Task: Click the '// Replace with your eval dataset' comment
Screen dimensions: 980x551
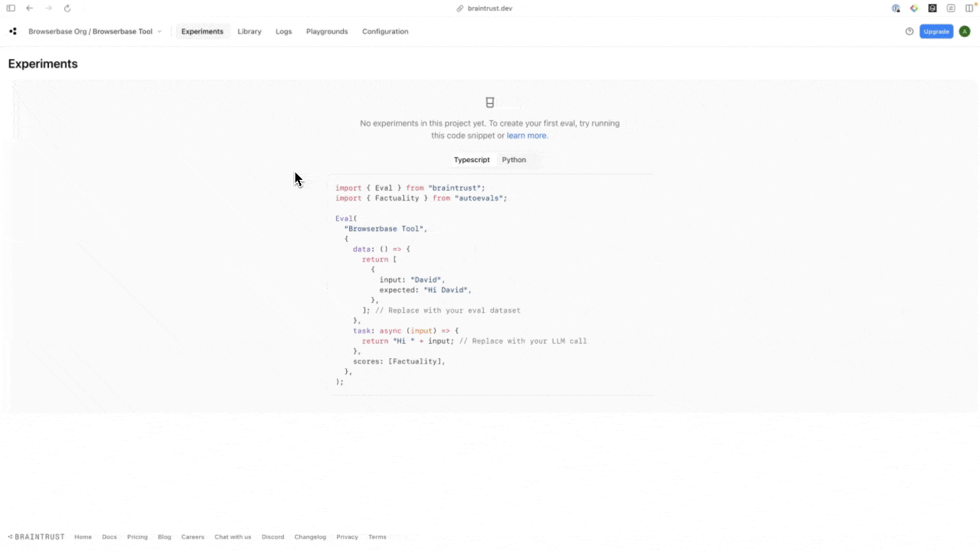Action: click(448, 311)
